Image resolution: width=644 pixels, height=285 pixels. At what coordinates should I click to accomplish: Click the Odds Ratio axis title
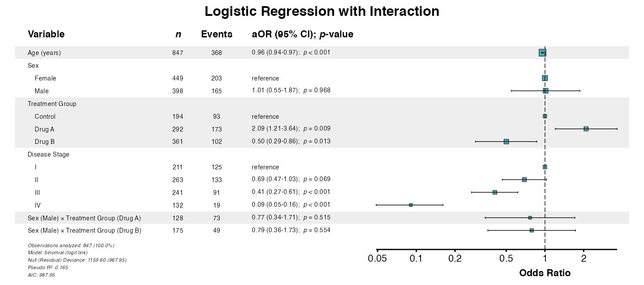(x=545, y=273)
